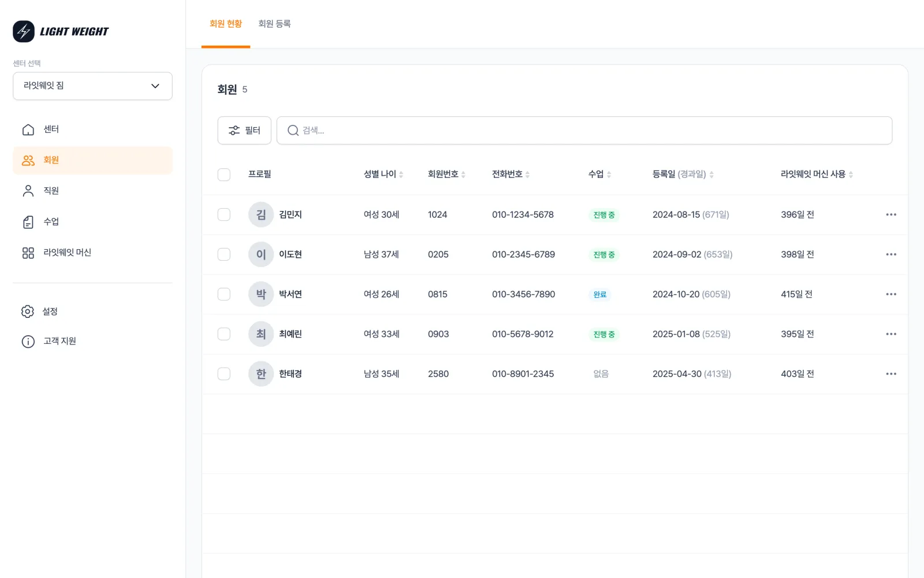Viewport: 924px width, 578px height.
Task: Focus the 검색 search input field
Action: (x=584, y=131)
